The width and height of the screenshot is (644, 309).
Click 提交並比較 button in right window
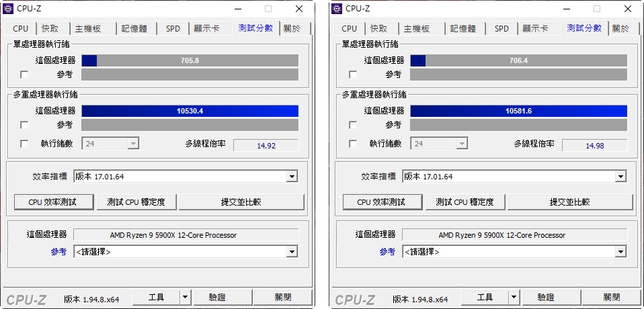click(570, 202)
